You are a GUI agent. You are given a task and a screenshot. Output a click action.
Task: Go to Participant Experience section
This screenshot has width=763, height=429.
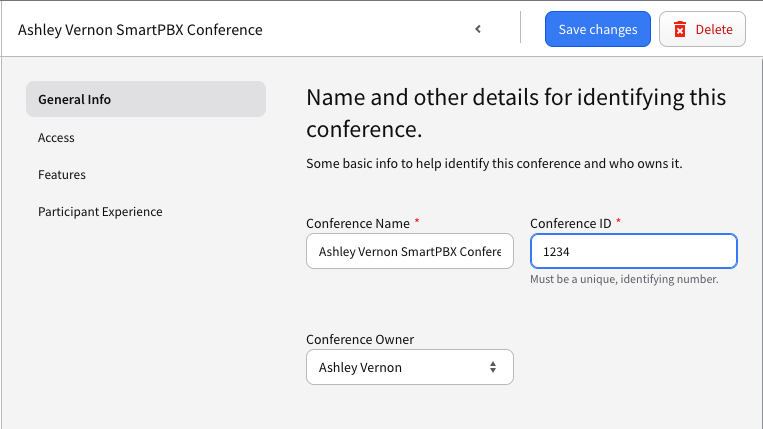coord(100,212)
